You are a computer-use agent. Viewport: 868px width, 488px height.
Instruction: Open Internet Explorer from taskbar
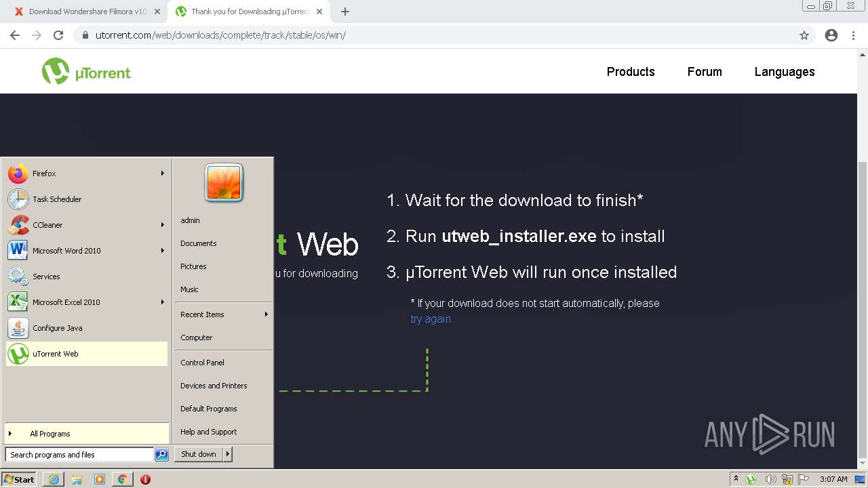click(54, 479)
